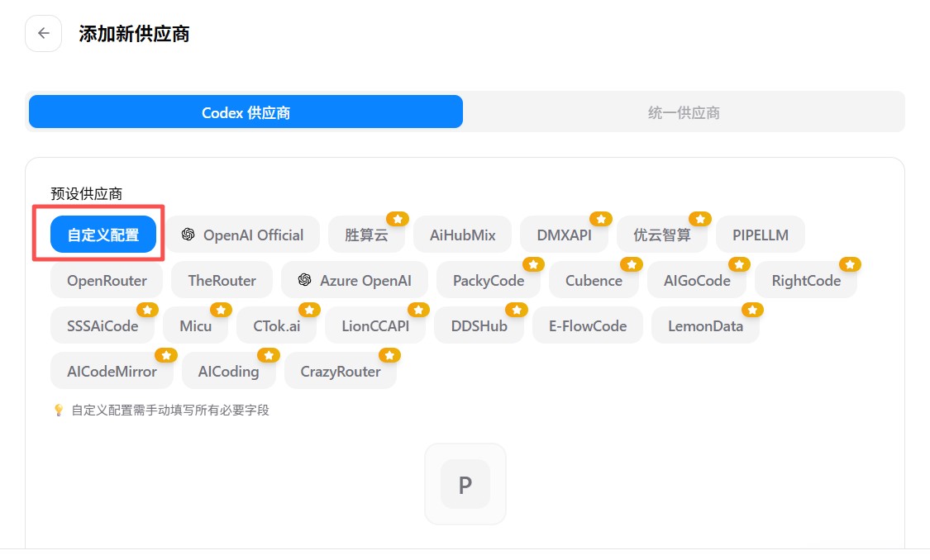Click the star badge on DDSHub
This screenshot has height=560, width=930.
tap(517, 310)
